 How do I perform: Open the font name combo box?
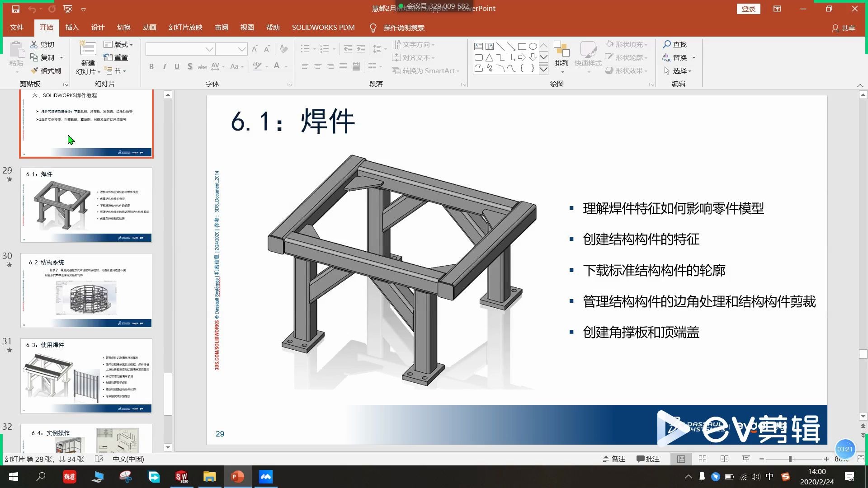point(180,49)
